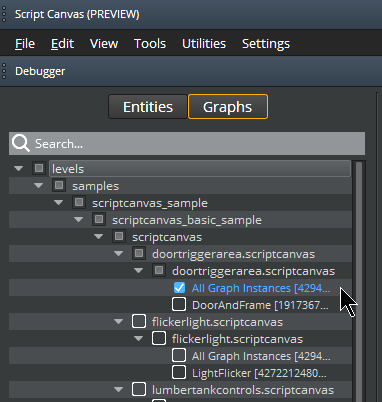Collapse the first doortriggerarea.scriptcanvas node
The image size is (382, 402).
(x=119, y=253)
